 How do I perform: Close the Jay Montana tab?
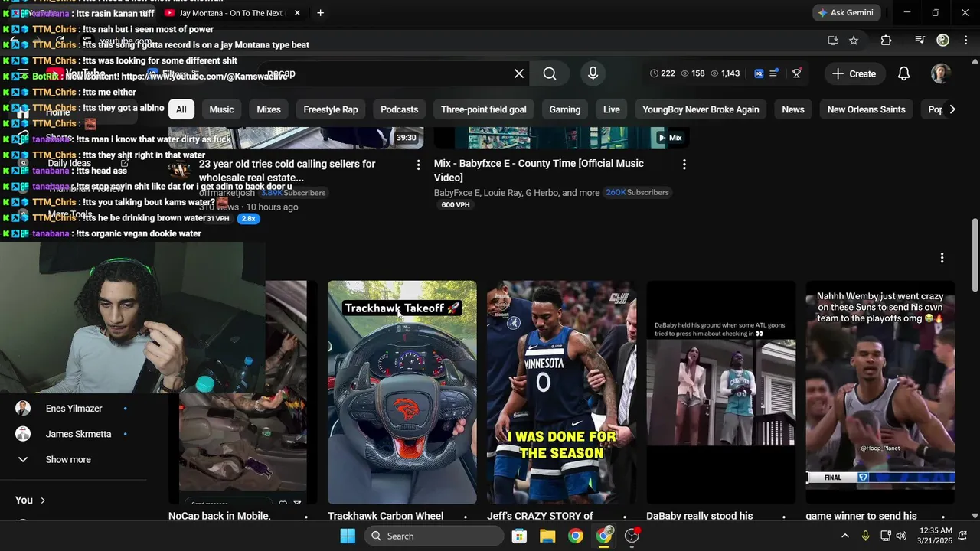[297, 13]
